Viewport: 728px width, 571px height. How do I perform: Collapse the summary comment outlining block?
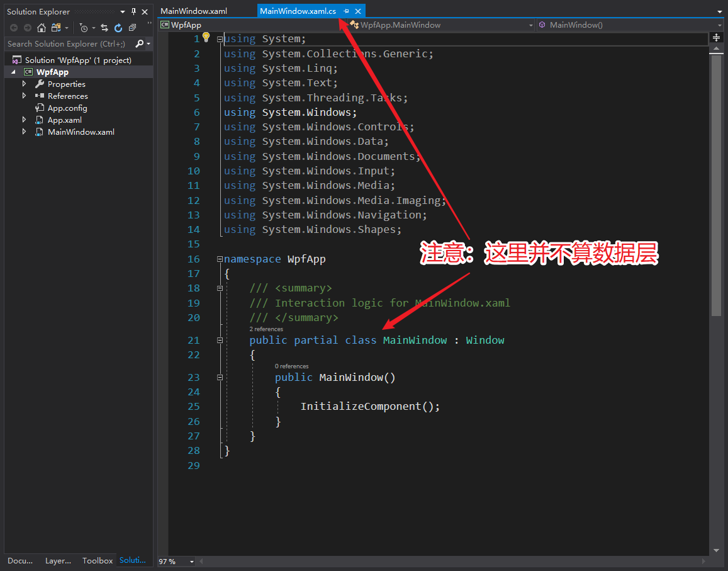220,288
